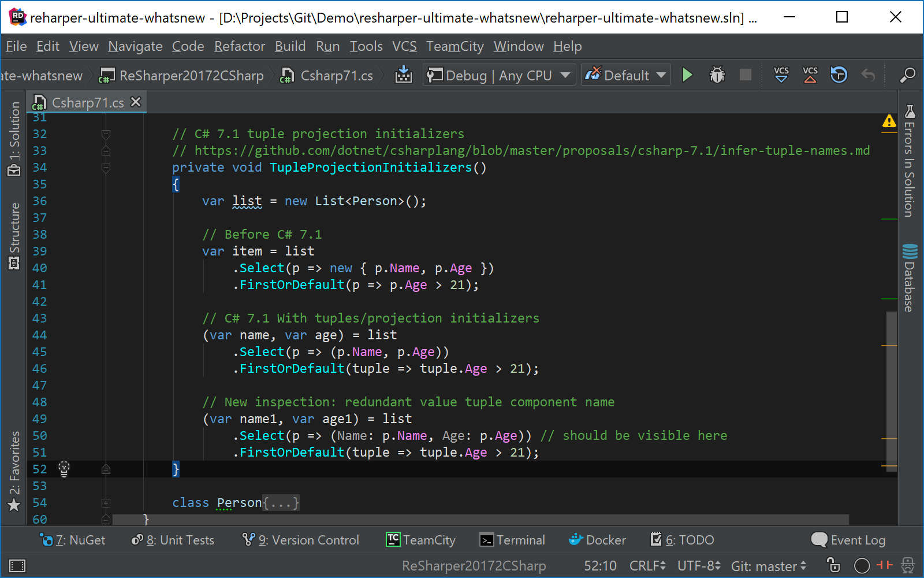
Task: Expand collapsed Person class on line 54
Action: click(106, 503)
